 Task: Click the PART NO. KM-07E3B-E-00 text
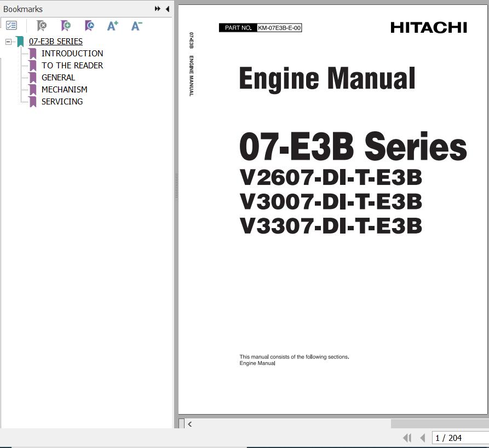[261, 28]
